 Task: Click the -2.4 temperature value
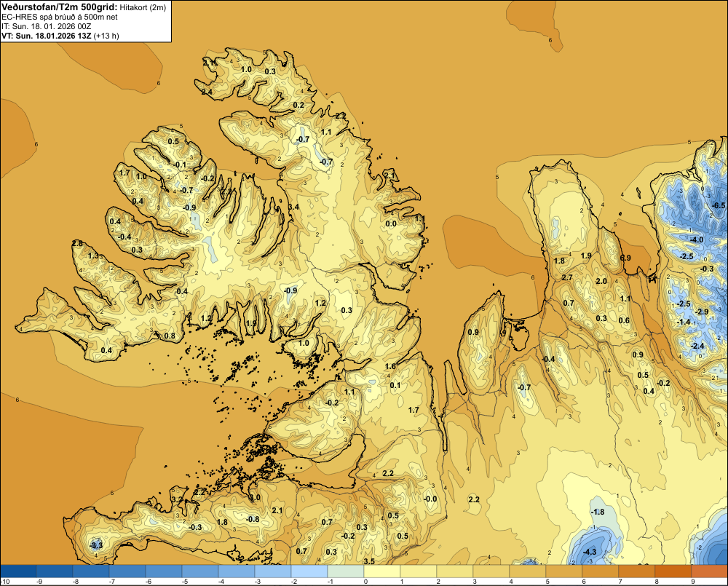coord(697,346)
